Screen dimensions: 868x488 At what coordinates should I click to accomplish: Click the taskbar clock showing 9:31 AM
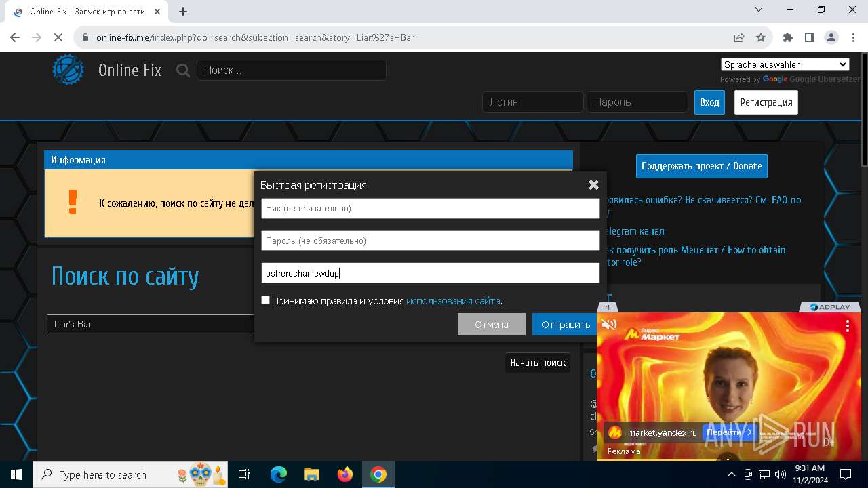809,474
